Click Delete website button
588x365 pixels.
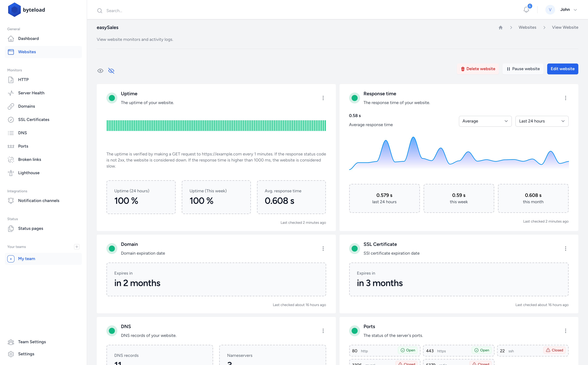pyautogui.click(x=478, y=69)
